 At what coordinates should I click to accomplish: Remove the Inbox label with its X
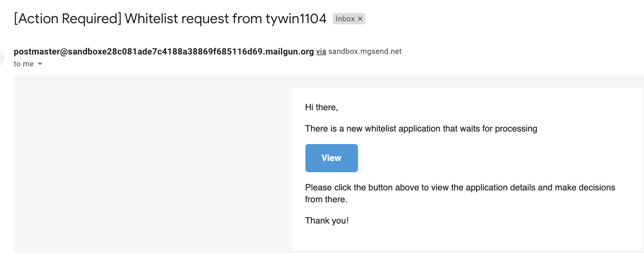pyautogui.click(x=360, y=19)
